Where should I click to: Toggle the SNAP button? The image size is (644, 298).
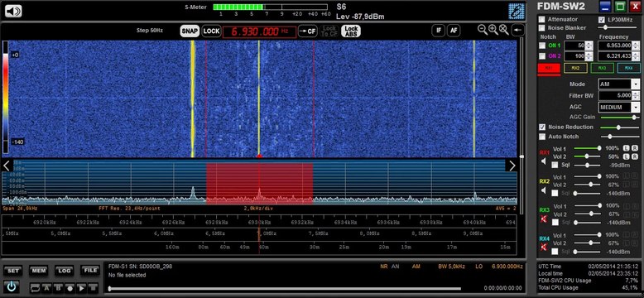point(190,31)
